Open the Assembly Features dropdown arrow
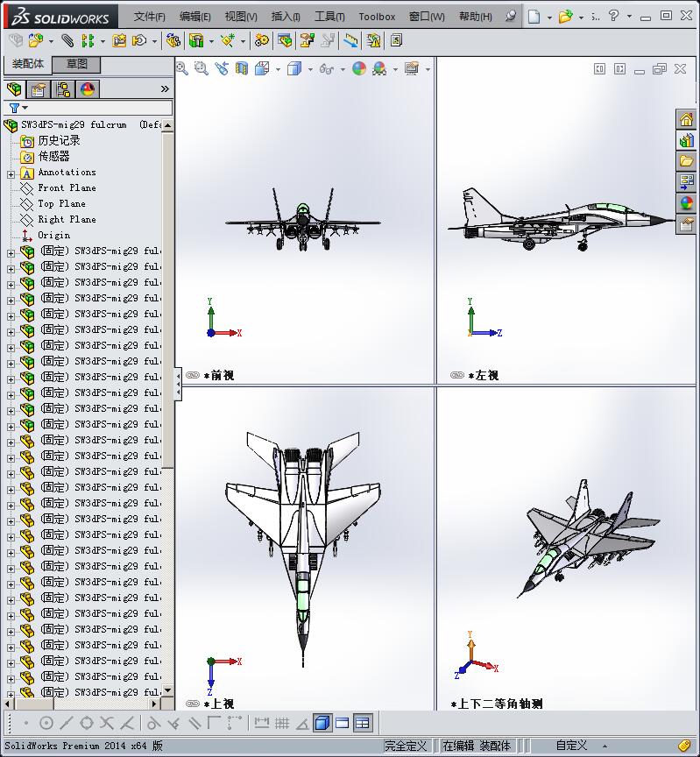Viewport: 700px width, 757px height. click(x=211, y=41)
